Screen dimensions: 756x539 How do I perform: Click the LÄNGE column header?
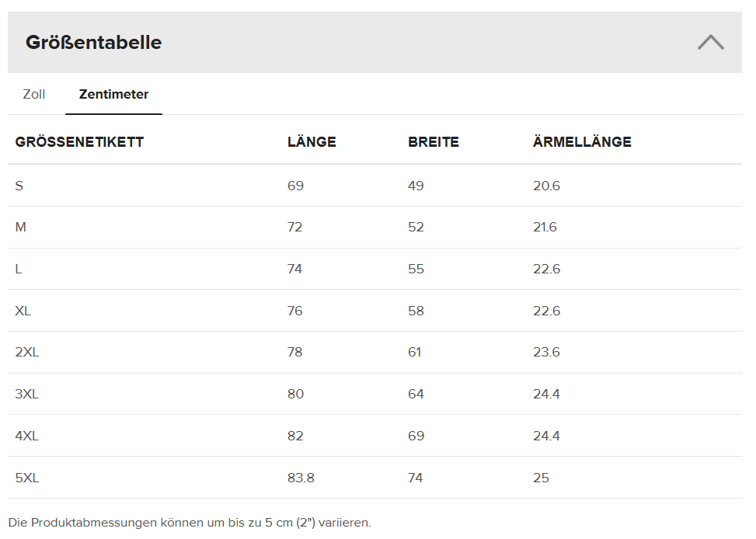point(312,142)
